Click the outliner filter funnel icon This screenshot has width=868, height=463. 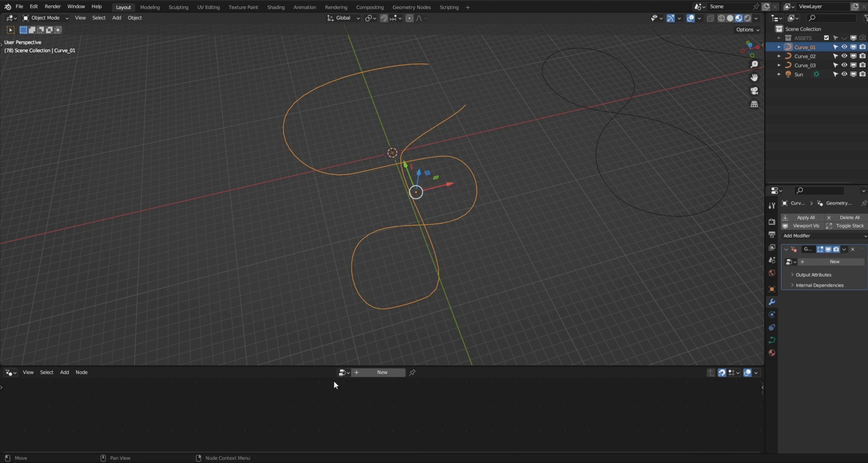(x=865, y=18)
